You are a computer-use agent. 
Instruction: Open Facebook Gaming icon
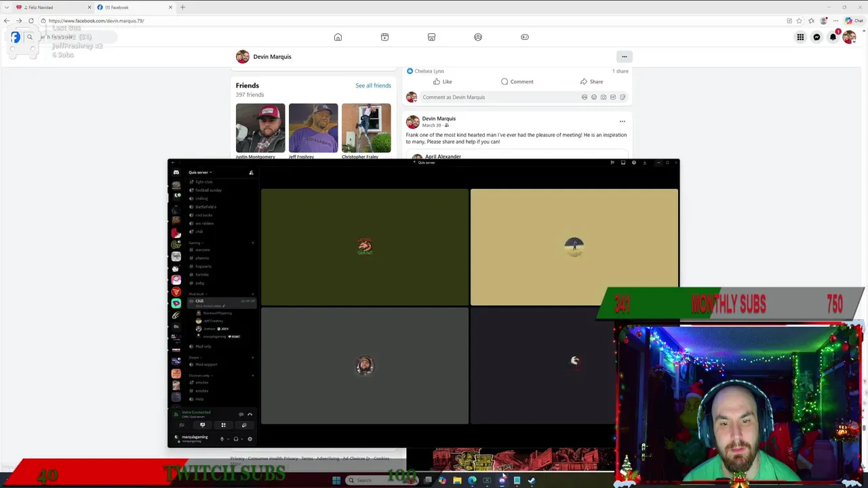click(525, 37)
